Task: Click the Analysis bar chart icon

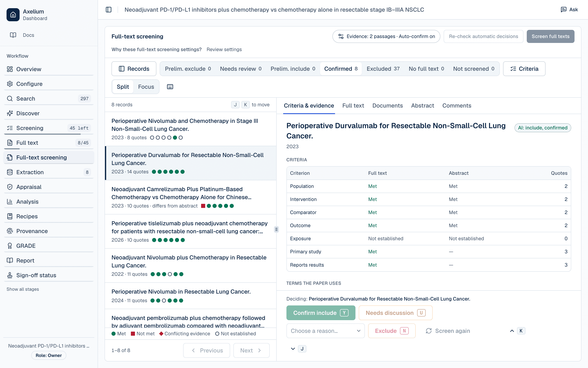Action: (10, 202)
